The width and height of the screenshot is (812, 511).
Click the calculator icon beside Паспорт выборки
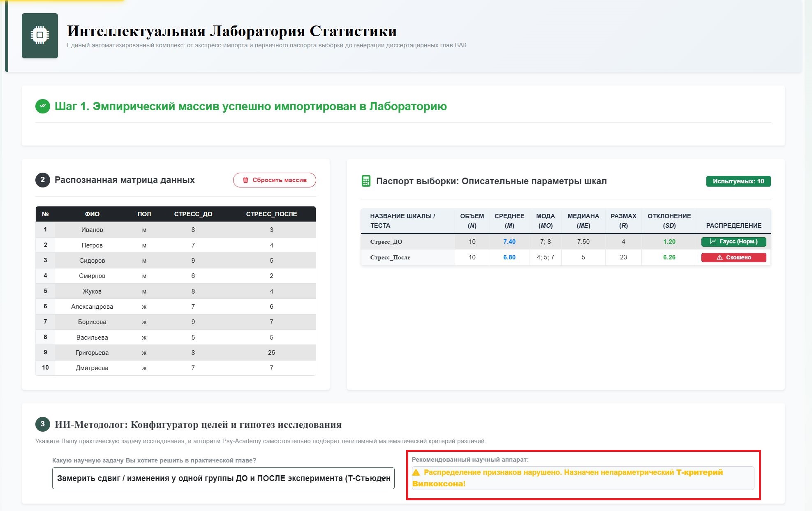(366, 181)
